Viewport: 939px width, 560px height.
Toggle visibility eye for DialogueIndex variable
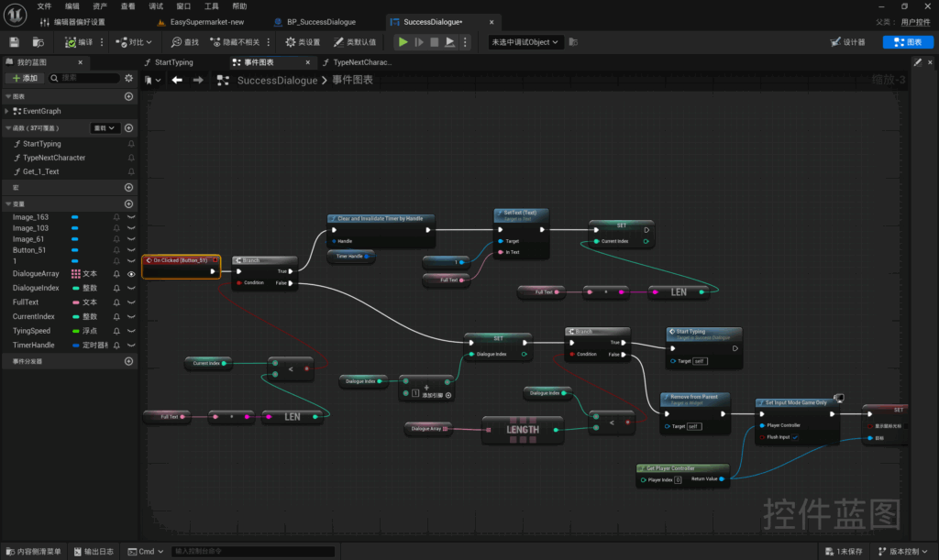click(131, 289)
